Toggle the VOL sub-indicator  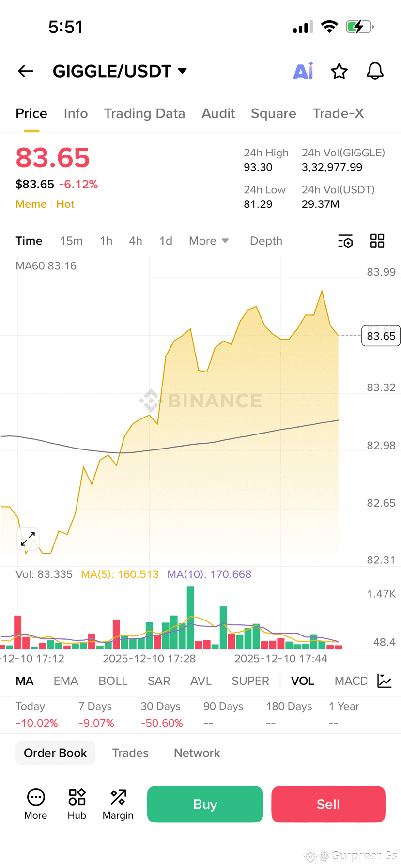pos(303,681)
